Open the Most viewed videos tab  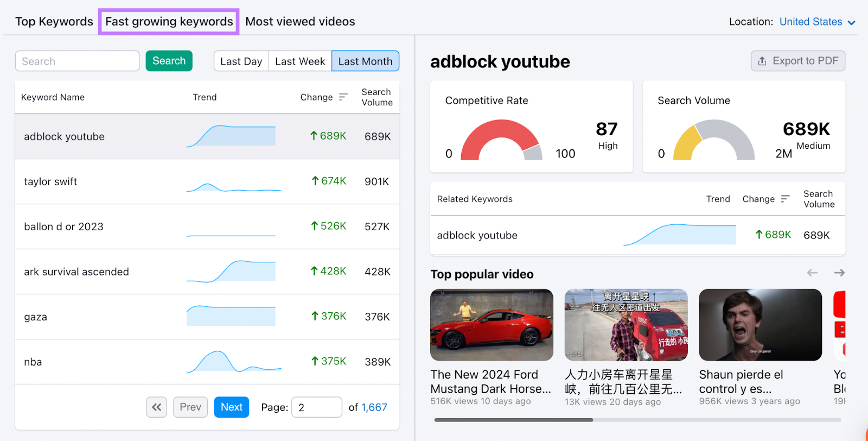(x=300, y=22)
